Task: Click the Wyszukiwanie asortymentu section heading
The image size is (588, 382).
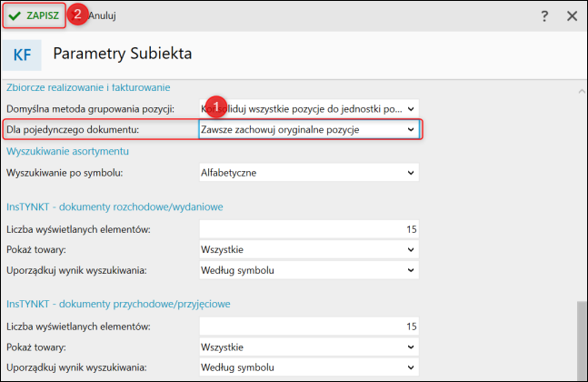Action: click(x=67, y=150)
